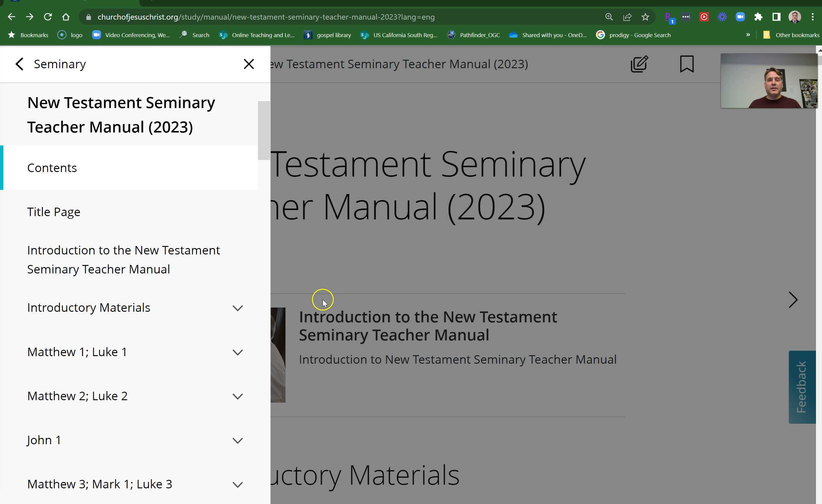
Task: Open Introduction to the New Testament Seminary Teacher Manual
Action: [x=123, y=260]
